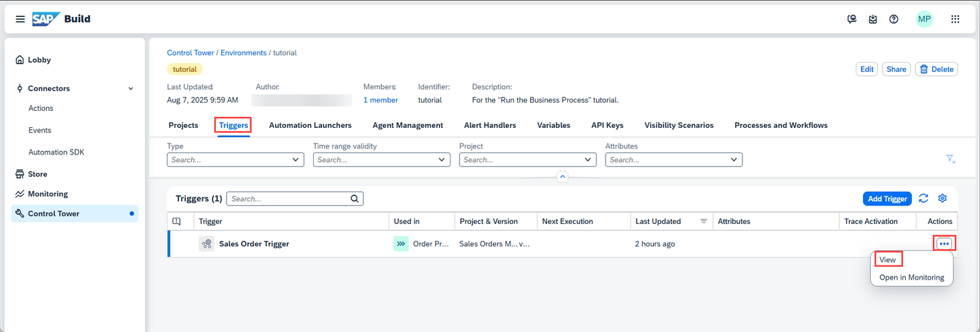Image resolution: width=980 pixels, height=332 pixels.
Task: Switch to the Agent Management tab
Action: coord(408,125)
